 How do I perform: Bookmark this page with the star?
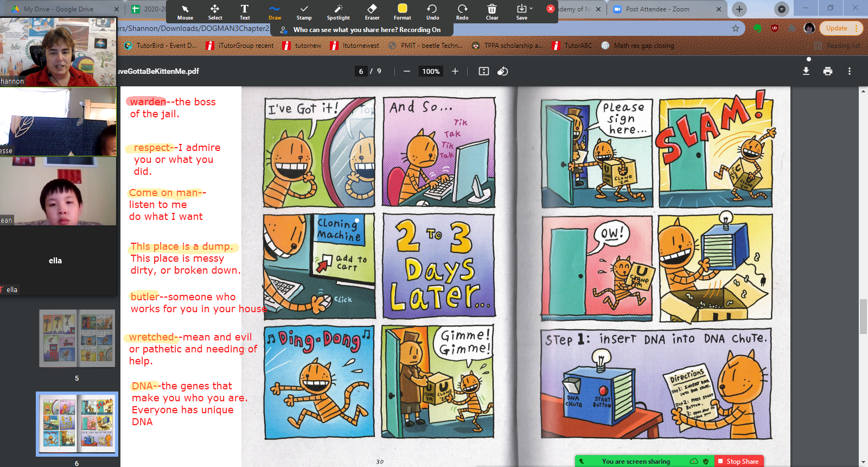(x=736, y=28)
